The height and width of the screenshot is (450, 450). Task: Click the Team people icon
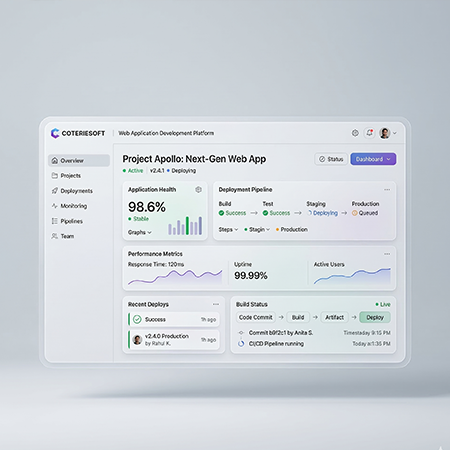[x=55, y=236]
